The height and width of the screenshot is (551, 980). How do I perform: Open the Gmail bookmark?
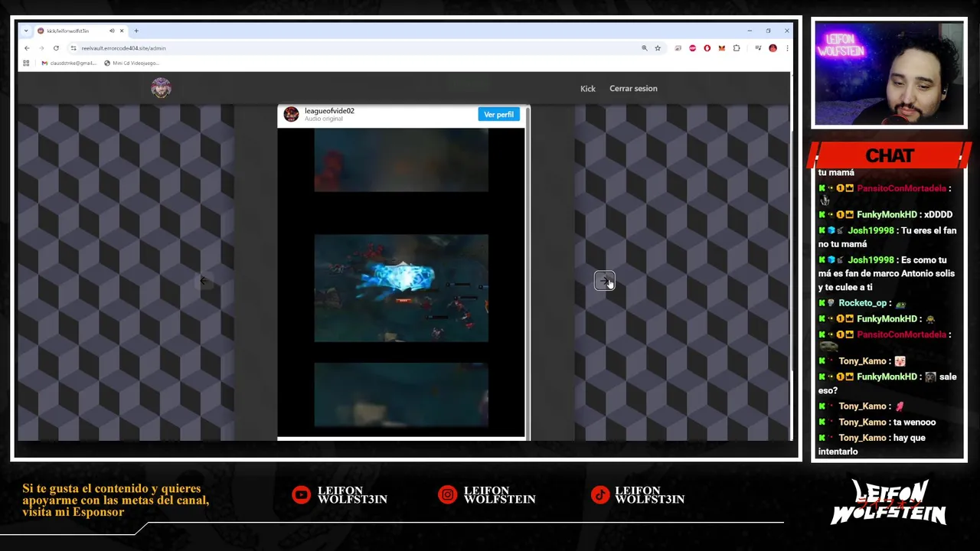point(69,64)
